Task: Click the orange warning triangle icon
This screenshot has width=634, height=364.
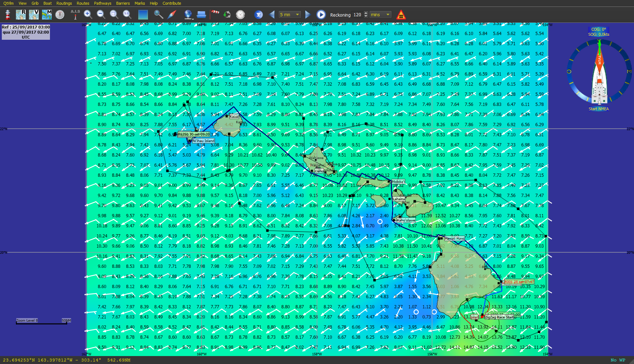Action: tap(401, 14)
